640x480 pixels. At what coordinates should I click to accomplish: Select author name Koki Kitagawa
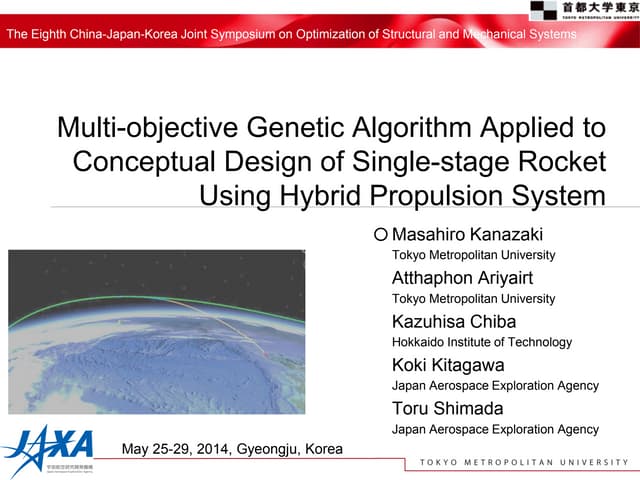(x=448, y=364)
